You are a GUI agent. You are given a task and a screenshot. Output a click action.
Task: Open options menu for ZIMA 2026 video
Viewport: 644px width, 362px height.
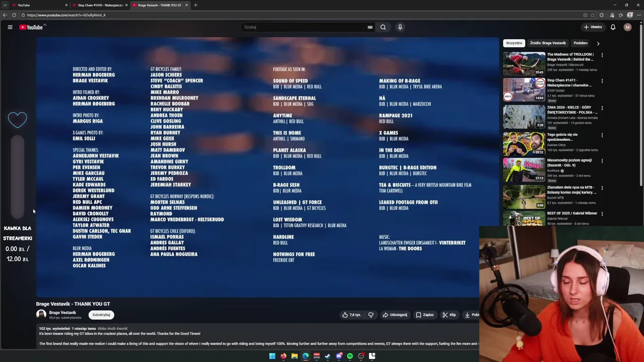(602, 108)
